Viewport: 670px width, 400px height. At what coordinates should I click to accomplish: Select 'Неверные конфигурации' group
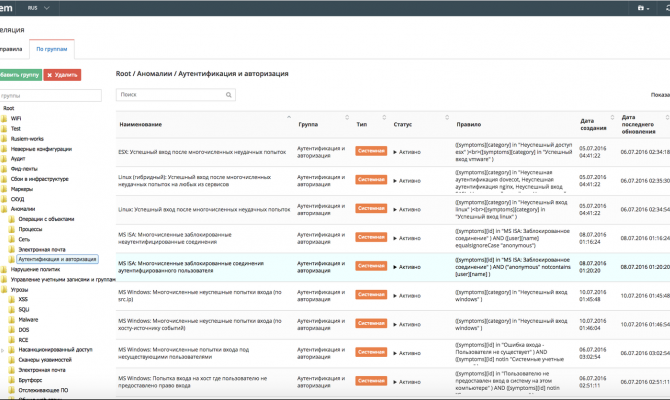(x=41, y=149)
